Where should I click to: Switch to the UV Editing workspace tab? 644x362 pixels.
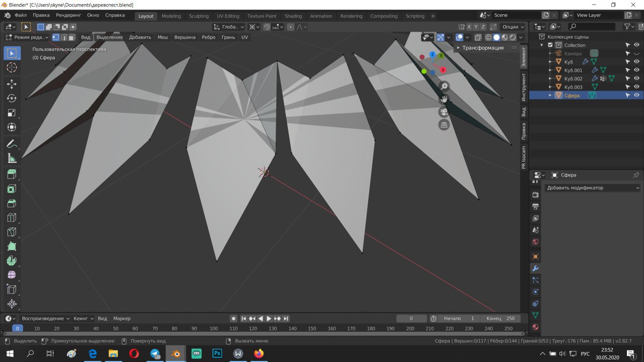tap(228, 16)
